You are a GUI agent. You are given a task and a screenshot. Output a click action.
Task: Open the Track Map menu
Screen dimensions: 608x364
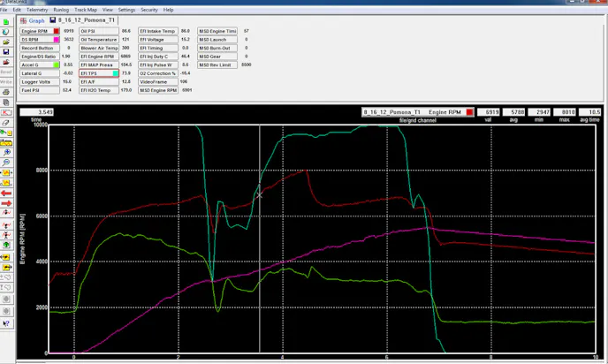pos(87,10)
